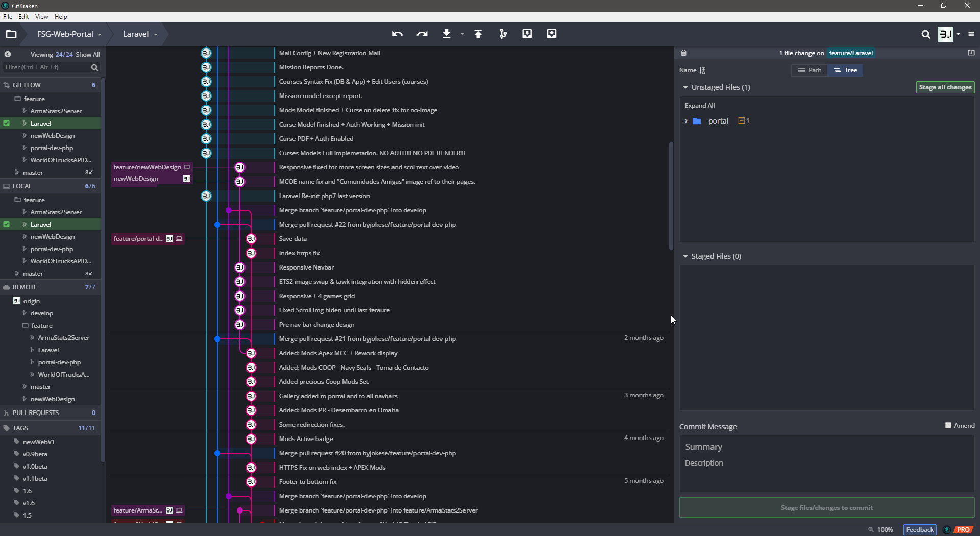Select develop under origin remote
The width and height of the screenshot is (980, 536).
(41, 313)
